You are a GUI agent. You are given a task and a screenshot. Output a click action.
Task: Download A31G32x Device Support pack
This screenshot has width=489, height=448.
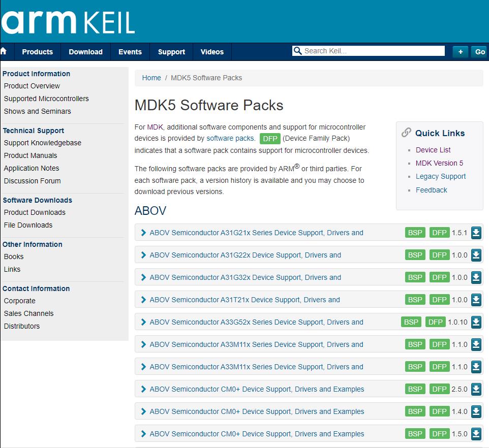point(476,277)
